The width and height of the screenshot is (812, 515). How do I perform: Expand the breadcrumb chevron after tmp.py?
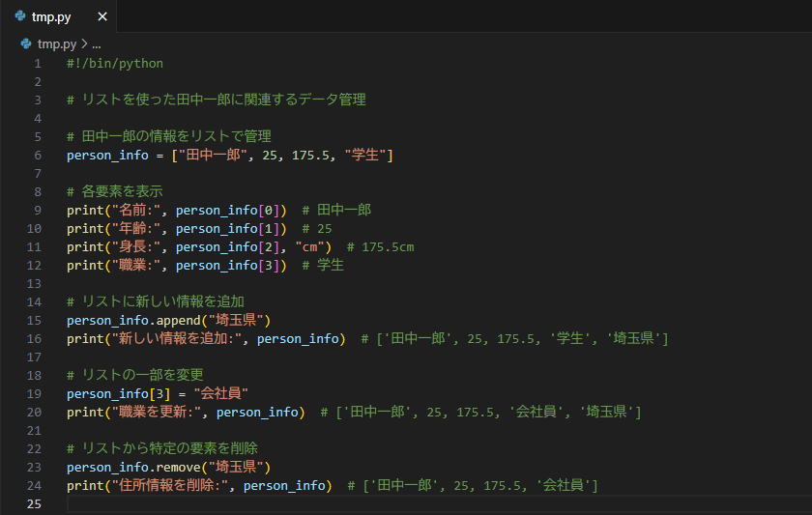pyautogui.click(x=84, y=44)
